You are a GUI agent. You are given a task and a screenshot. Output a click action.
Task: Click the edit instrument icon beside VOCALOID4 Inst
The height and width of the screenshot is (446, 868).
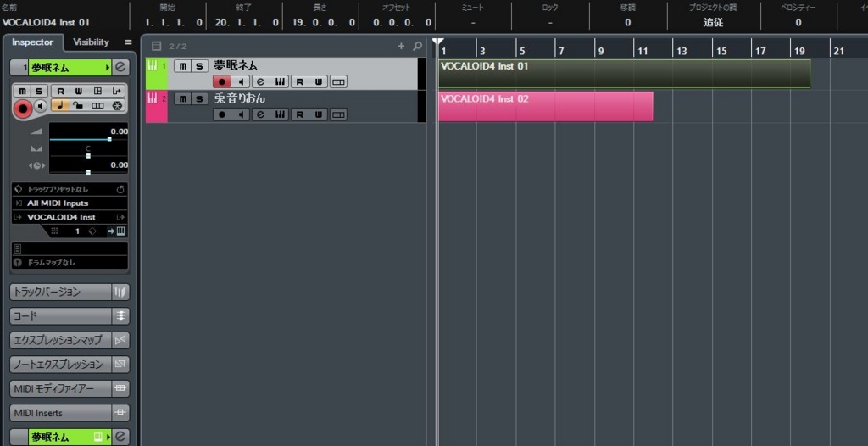[x=120, y=217]
